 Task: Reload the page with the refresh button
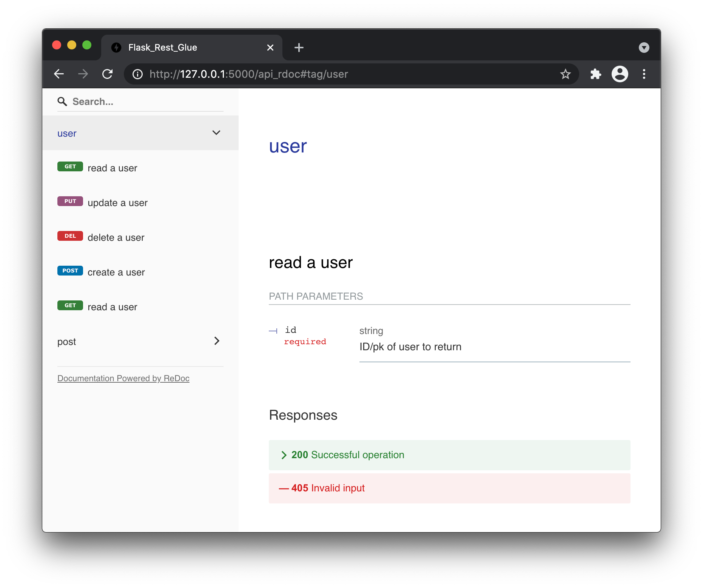(108, 74)
